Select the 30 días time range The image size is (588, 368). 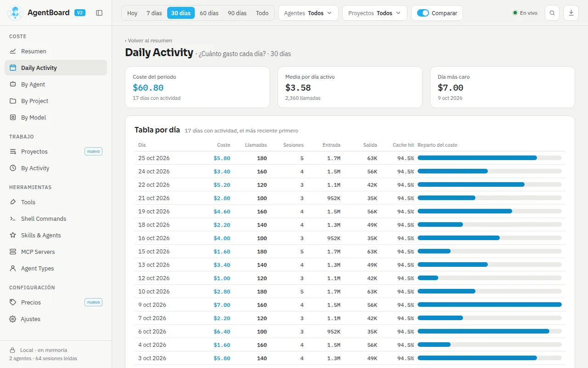point(181,13)
